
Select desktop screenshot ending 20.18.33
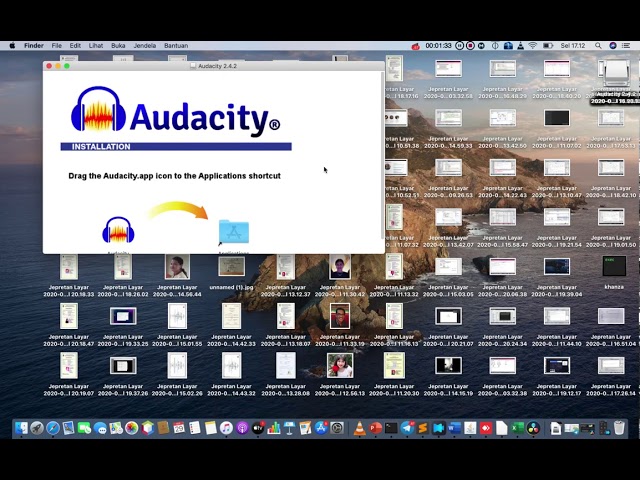click(x=69, y=266)
